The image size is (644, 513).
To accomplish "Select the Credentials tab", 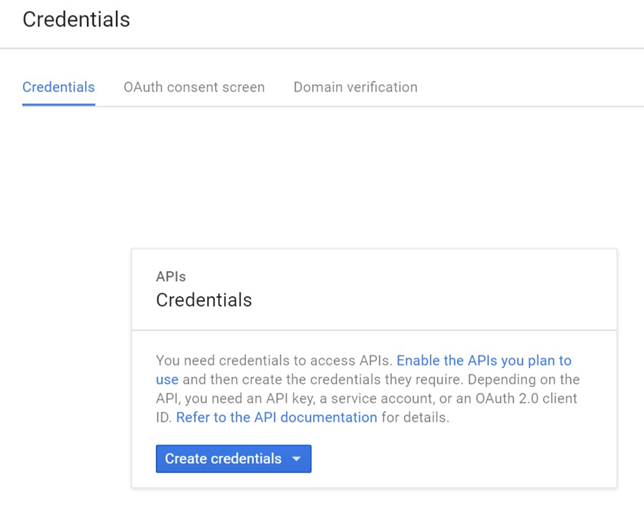I will [58, 87].
